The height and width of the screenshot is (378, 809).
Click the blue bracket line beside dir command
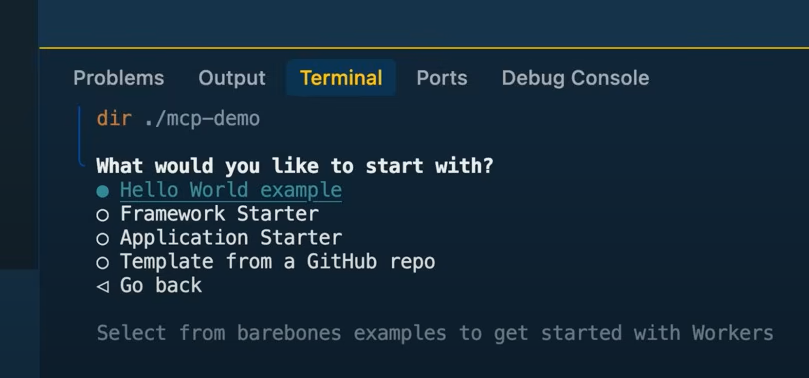pos(80,136)
